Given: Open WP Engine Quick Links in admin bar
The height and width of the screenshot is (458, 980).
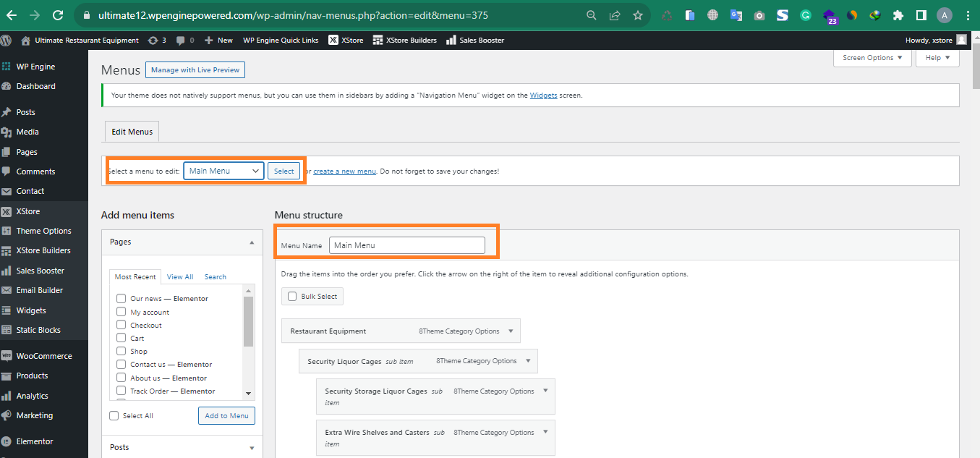Looking at the screenshot, I should [281, 40].
